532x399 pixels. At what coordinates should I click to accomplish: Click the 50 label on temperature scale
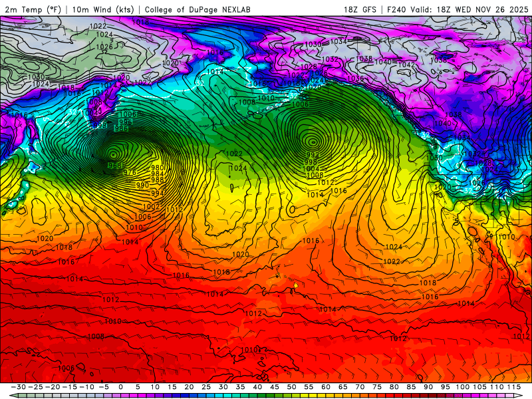(291, 387)
